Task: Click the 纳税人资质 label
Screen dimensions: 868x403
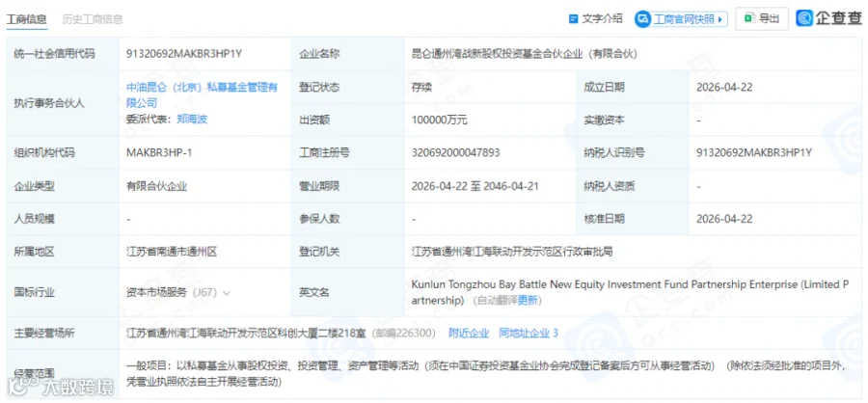Action: point(609,186)
